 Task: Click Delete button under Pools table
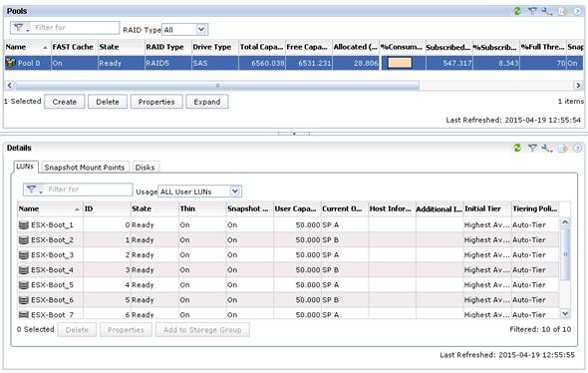coord(108,102)
